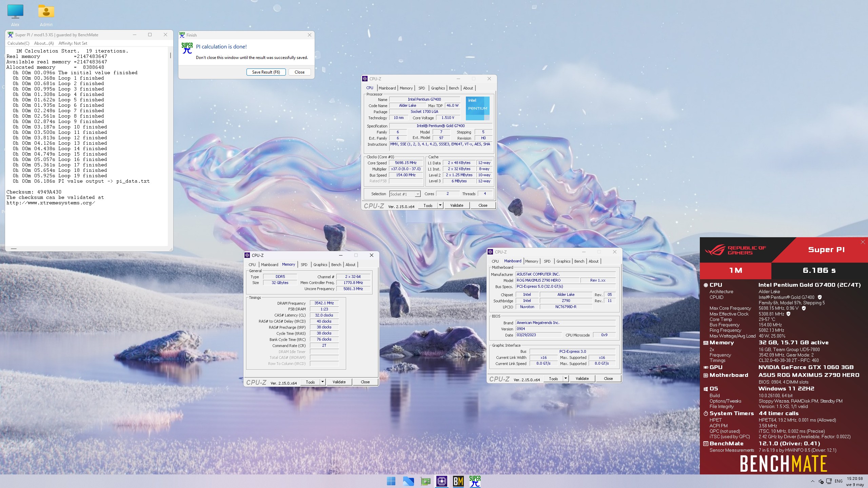Click Validate in the top CPU-Z window
The image size is (868, 488).
pyautogui.click(x=456, y=205)
